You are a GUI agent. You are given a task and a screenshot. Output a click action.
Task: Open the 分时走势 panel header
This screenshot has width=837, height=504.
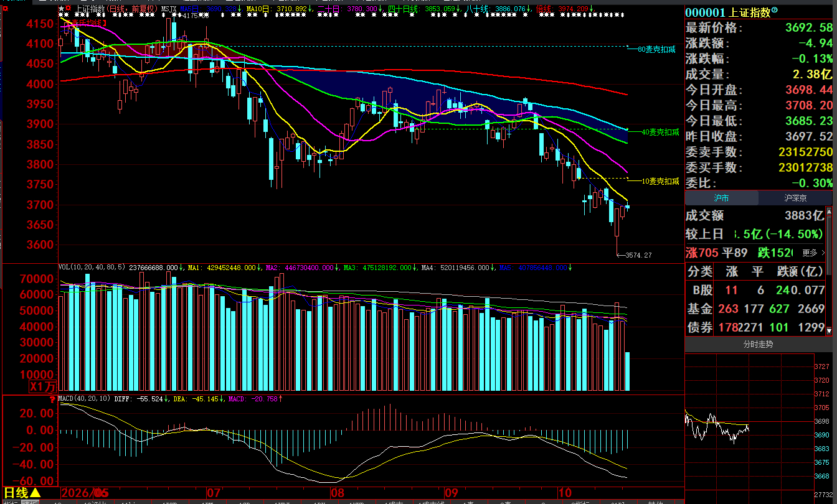point(758,344)
